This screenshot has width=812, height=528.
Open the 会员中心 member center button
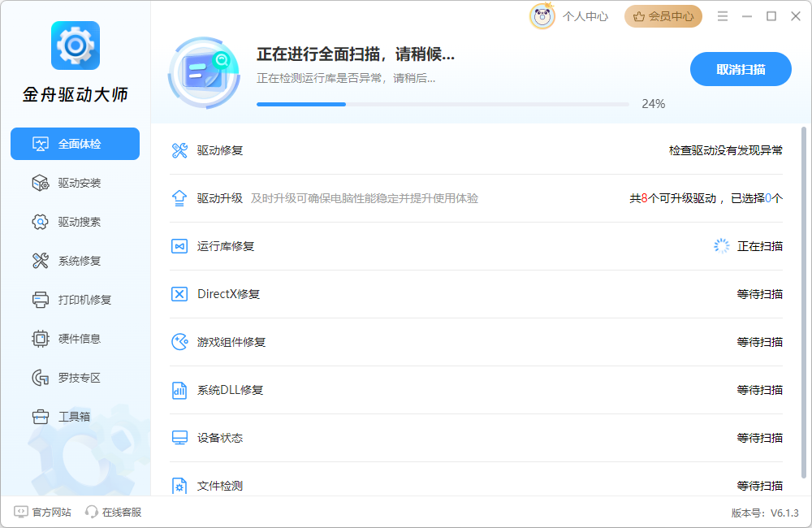[663, 16]
